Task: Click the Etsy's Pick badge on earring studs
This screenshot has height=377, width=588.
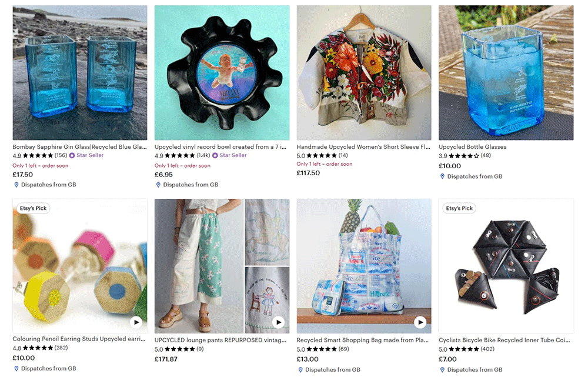Action: [34, 208]
